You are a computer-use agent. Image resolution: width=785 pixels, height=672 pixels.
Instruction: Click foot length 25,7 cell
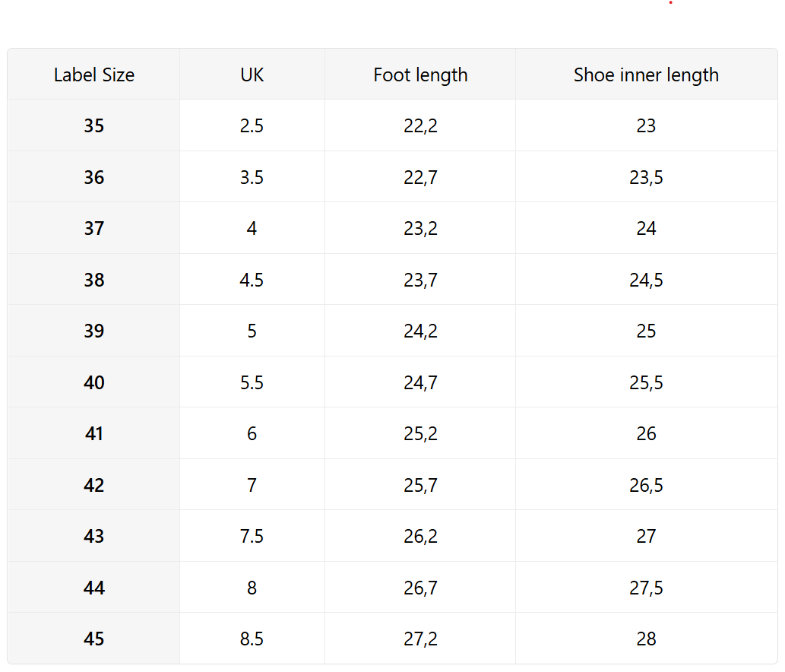[x=420, y=486]
